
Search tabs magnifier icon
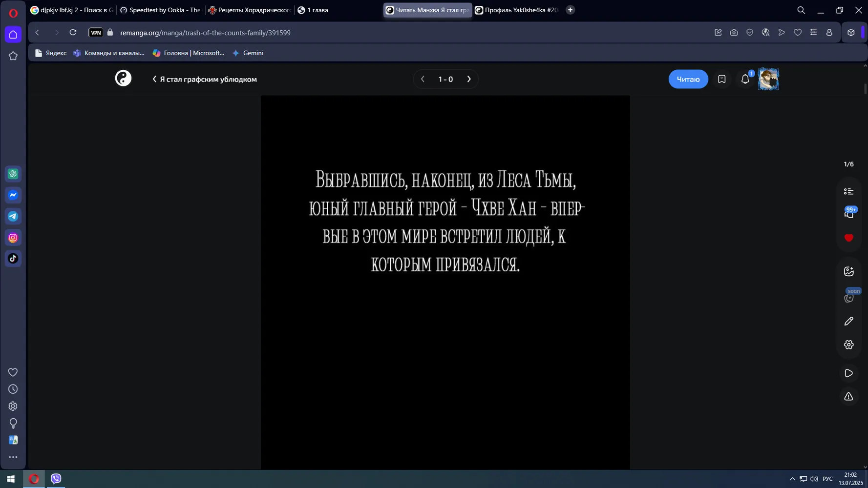(801, 10)
